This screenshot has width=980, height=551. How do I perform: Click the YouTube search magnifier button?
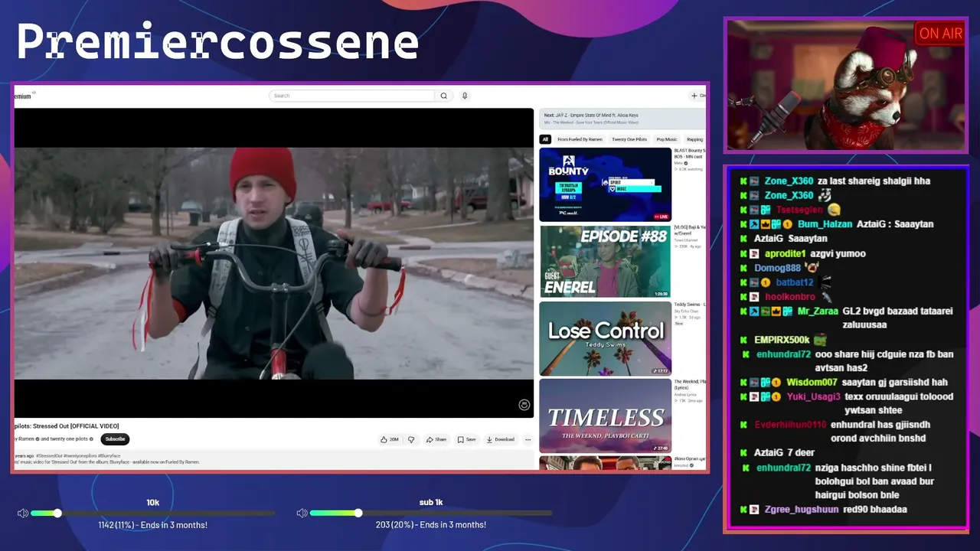(x=443, y=96)
